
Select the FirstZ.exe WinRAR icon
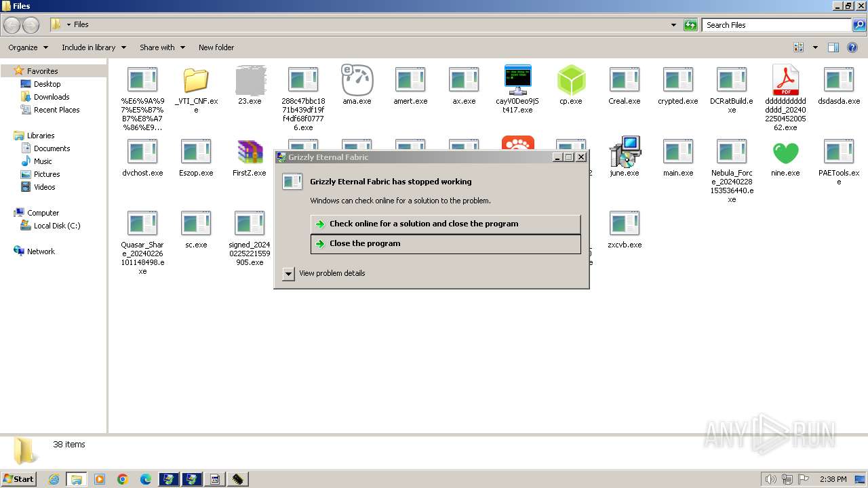coord(250,152)
